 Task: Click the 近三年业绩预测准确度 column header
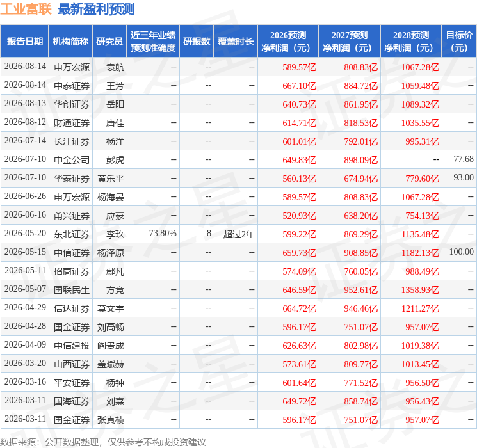tap(153, 42)
